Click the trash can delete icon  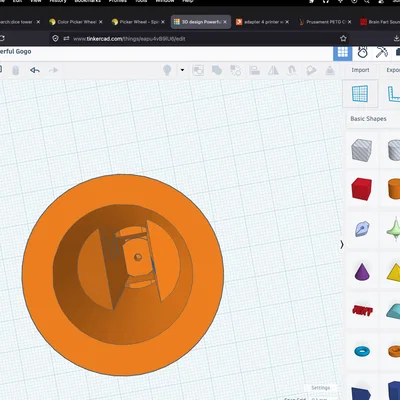click(16, 70)
